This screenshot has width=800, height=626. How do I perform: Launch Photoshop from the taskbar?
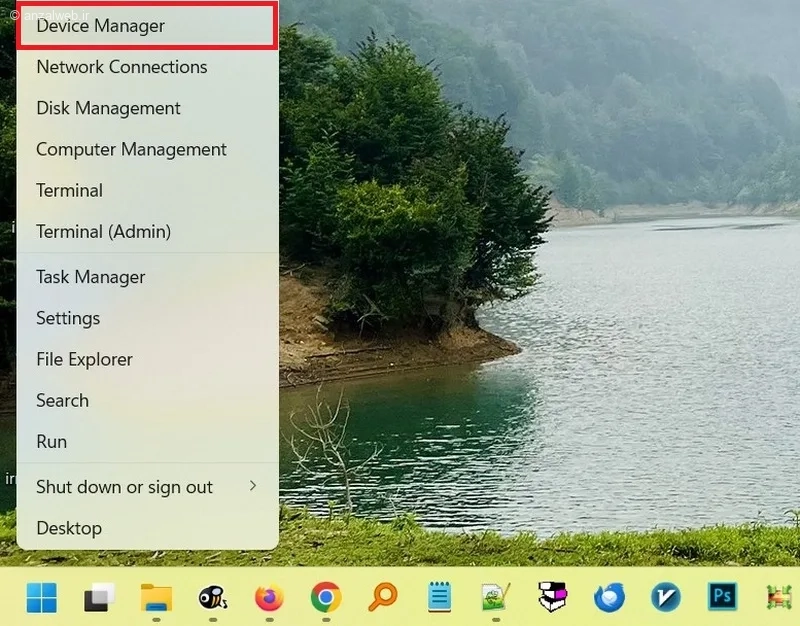[x=722, y=596]
